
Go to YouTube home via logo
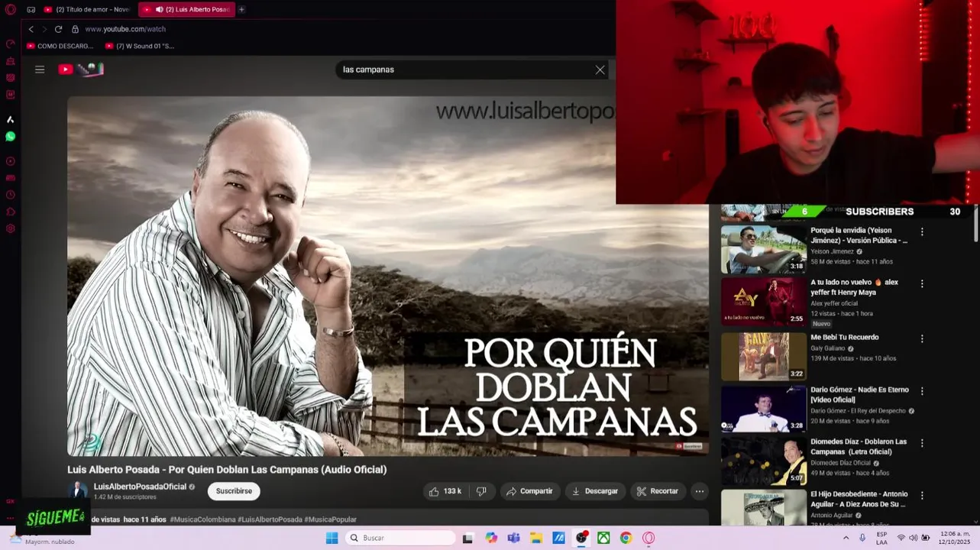coord(80,70)
